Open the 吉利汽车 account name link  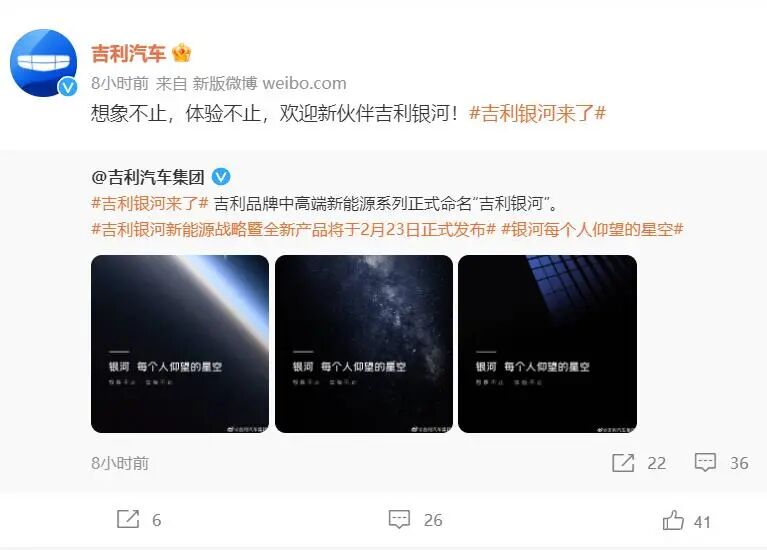(129, 53)
